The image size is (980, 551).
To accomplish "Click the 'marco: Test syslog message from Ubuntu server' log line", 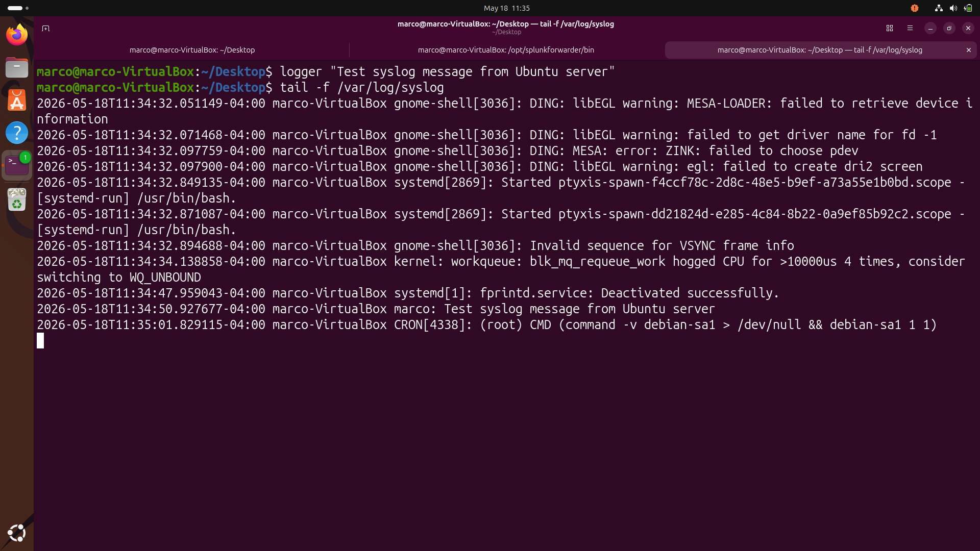I will 376,309.
